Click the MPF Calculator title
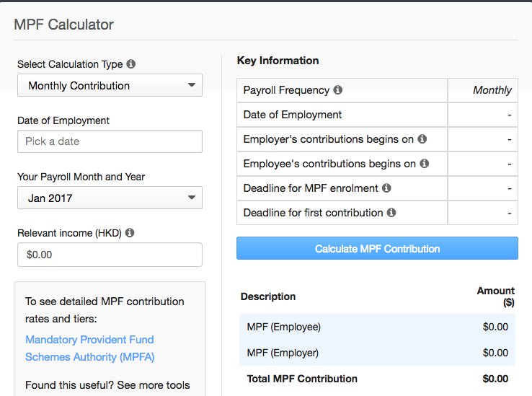This screenshot has height=396, width=532. point(63,25)
